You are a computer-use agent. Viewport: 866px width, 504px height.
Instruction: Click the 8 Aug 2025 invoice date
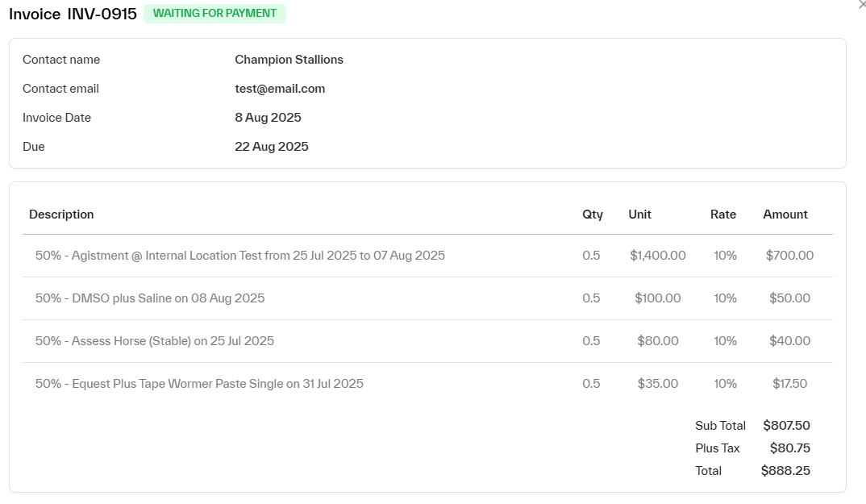click(x=268, y=118)
